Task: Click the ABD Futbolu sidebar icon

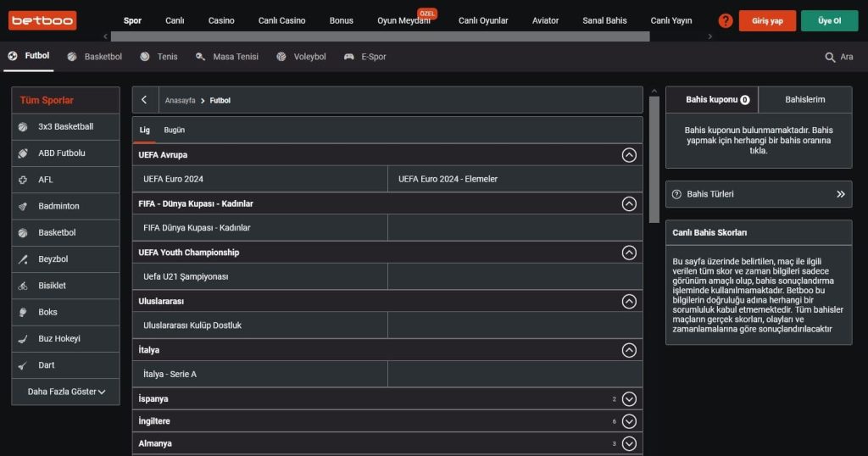Action: click(x=23, y=153)
